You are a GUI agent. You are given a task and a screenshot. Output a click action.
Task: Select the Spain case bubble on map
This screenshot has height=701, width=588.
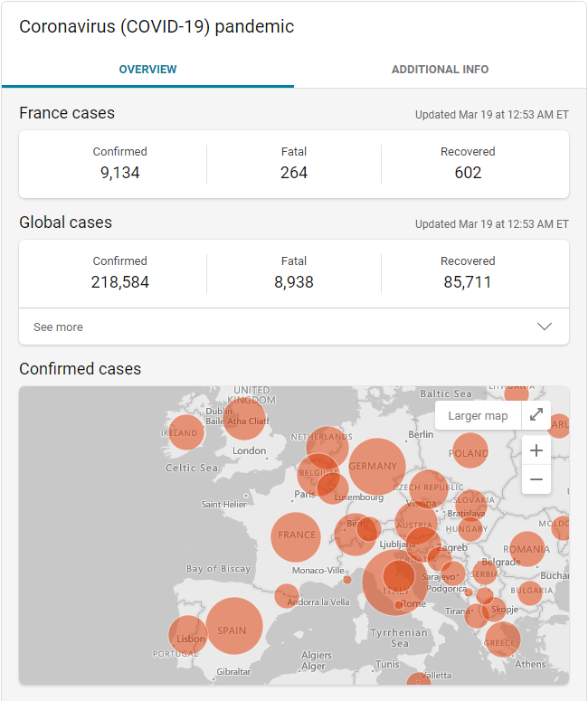(x=233, y=626)
